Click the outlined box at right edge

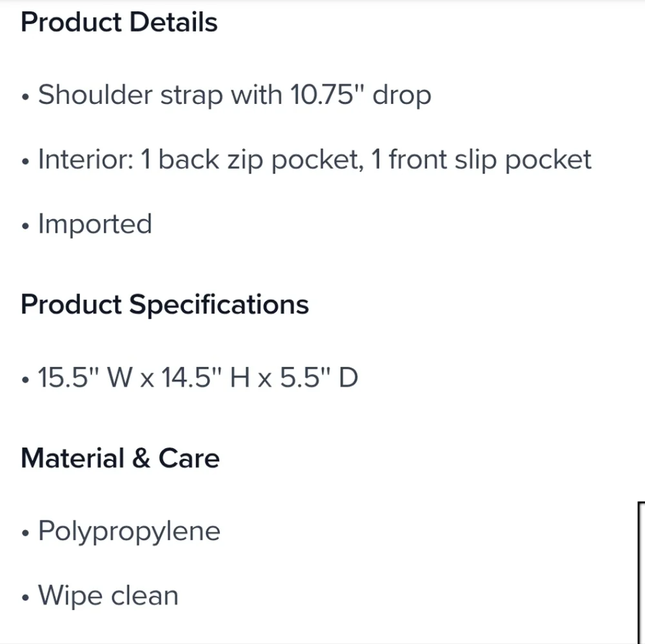(641, 572)
